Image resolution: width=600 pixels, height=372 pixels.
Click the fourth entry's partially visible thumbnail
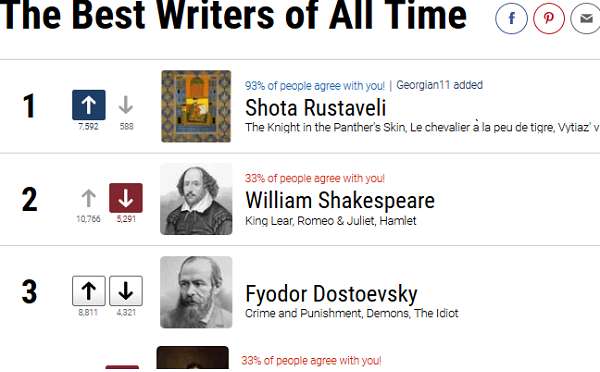coord(192,357)
